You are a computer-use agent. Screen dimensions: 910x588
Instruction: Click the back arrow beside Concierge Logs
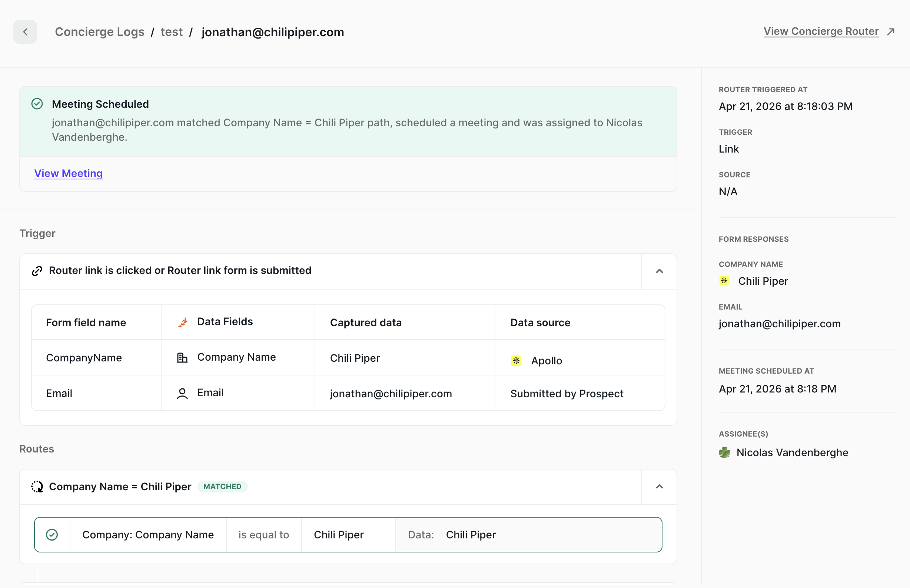pos(25,32)
